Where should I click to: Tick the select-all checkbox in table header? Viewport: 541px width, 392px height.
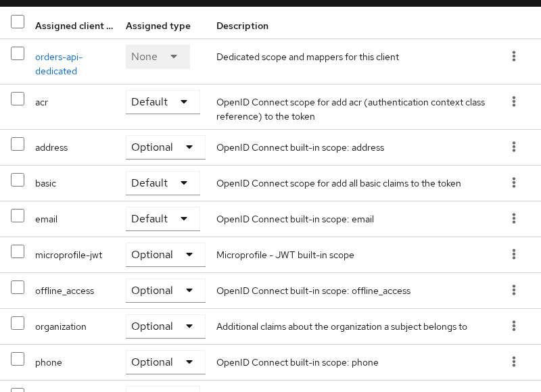18,22
